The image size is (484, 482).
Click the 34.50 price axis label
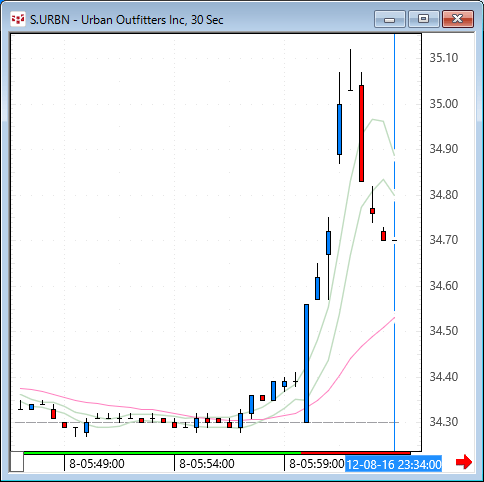point(443,331)
